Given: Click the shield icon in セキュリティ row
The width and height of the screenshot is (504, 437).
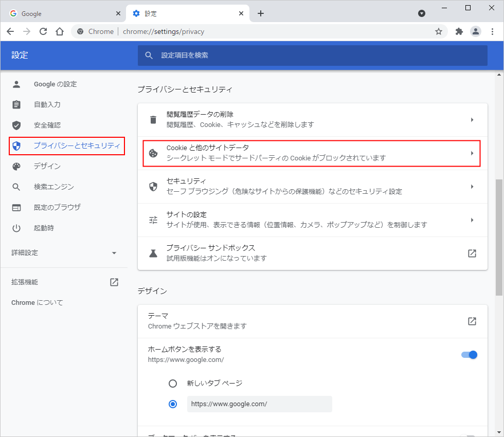Looking at the screenshot, I should (153, 187).
